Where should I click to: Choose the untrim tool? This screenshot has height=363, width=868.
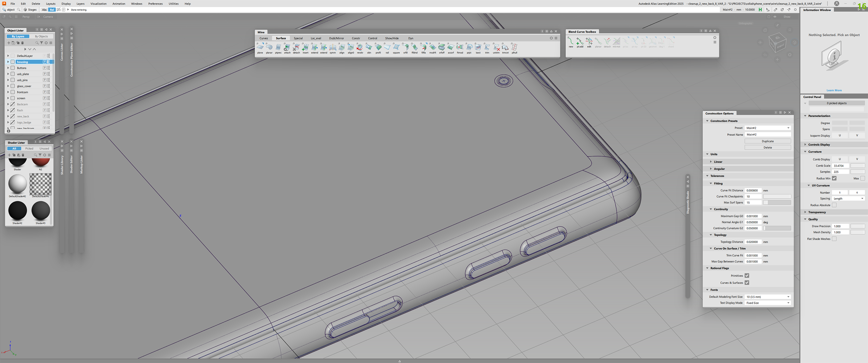496,48
